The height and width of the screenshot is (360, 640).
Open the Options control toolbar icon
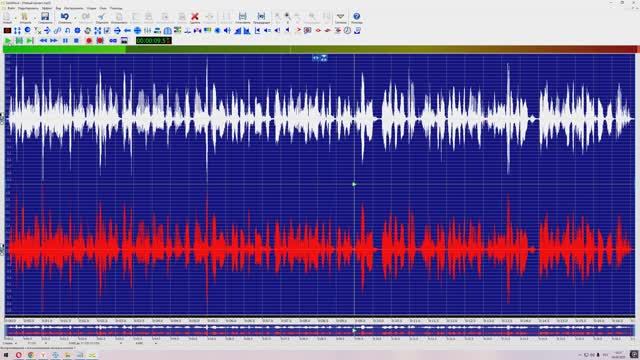340,17
